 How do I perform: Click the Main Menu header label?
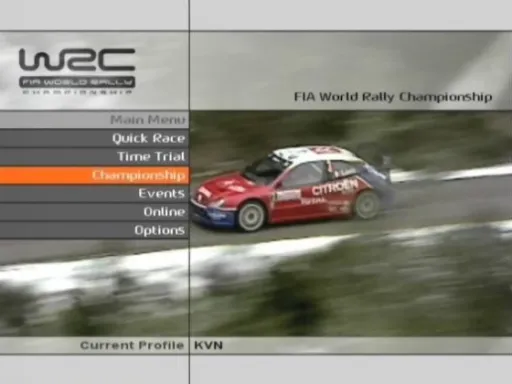click(148, 120)
